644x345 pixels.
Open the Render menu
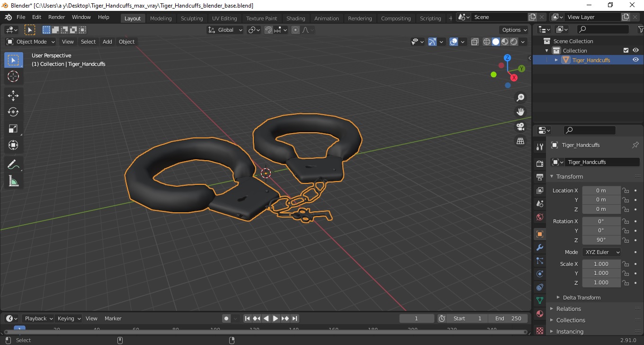(x=56, y=17)
